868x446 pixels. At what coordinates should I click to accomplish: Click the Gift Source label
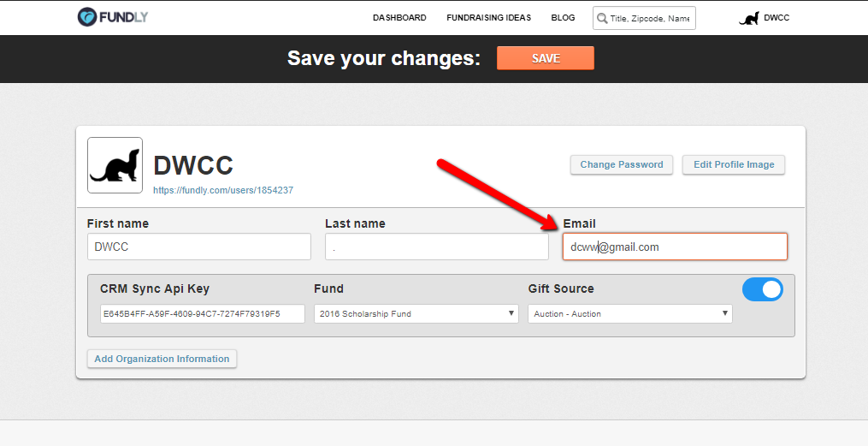(x=561, y=288)
